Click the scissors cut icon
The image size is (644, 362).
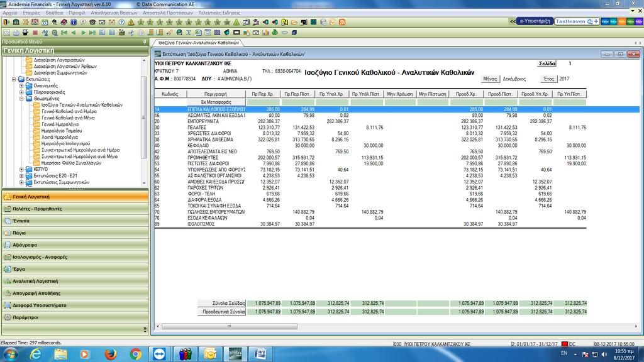coord(131,33)
